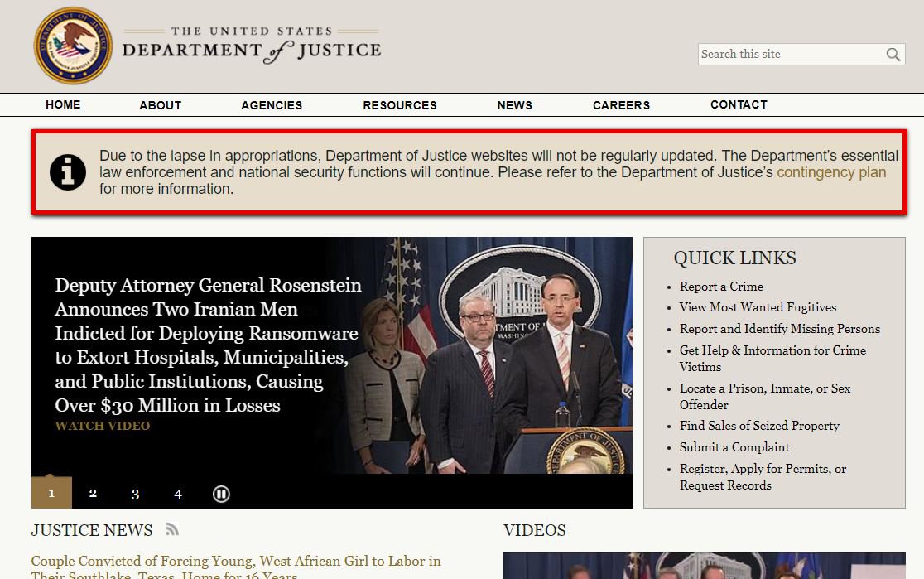Open the ABOUT menu item

(x=161, y=105)
